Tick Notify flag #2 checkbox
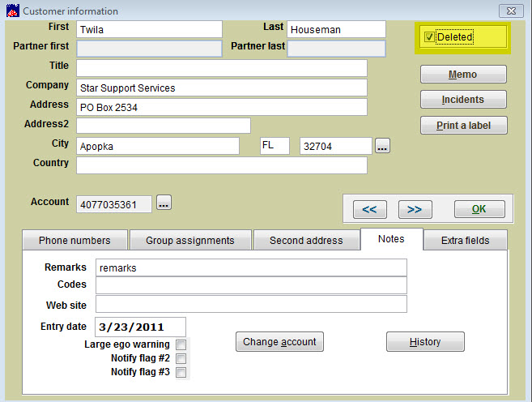This screenshot has height=402, width=532. [181, 358]
